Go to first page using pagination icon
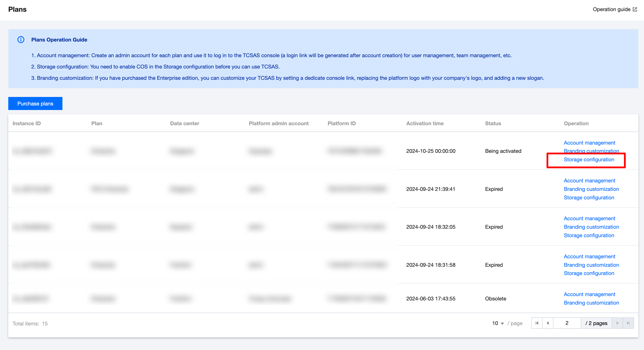 point(537,323)
